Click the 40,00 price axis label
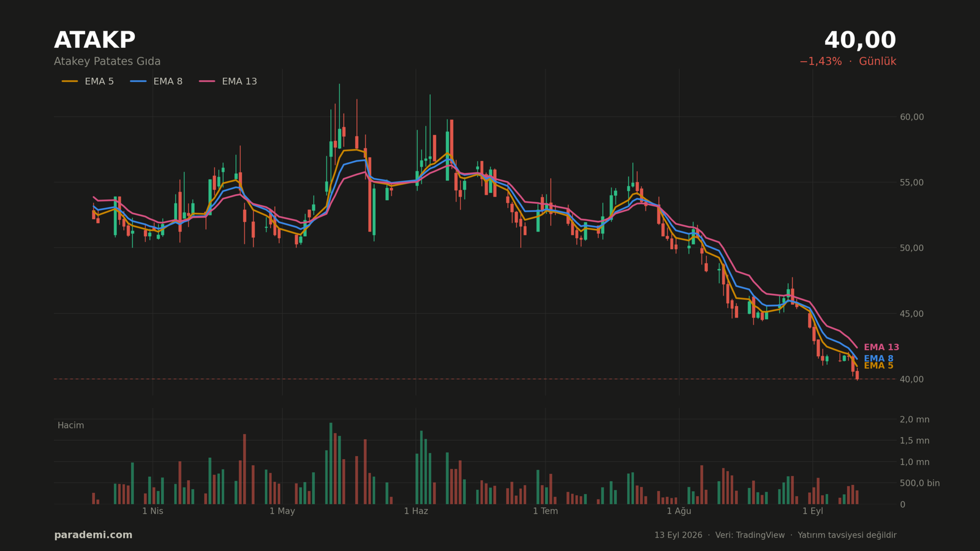The height and width of the screenshot is (551, 980). point(911,379)
